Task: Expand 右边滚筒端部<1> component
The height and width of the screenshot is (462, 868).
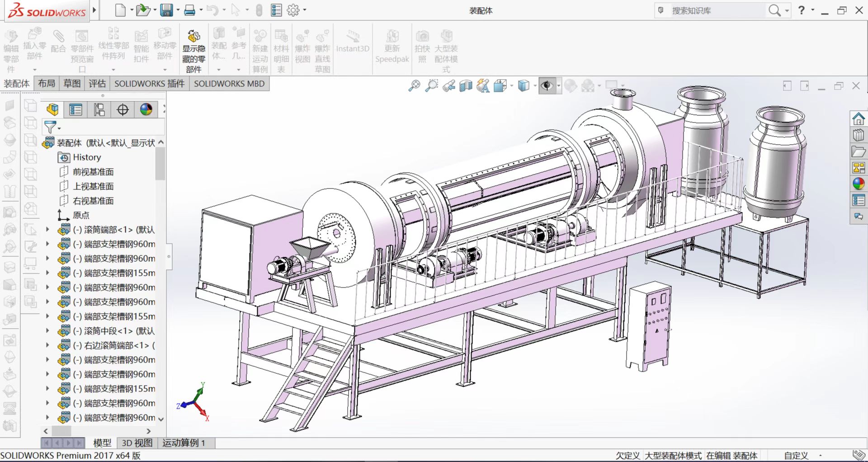Action: tap(47, 345)
